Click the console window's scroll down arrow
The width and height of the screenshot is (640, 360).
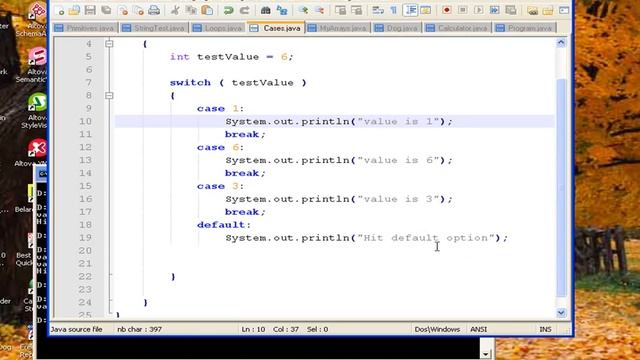point(485,354)
